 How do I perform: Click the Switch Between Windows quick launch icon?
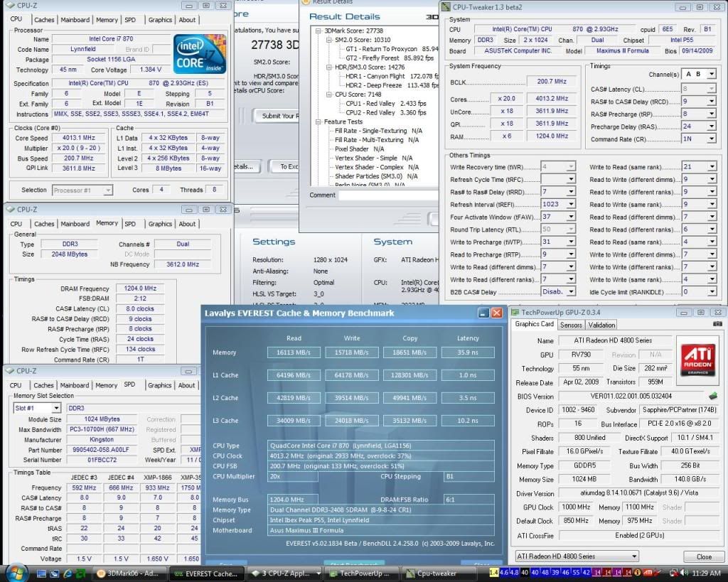click(x=55, y=573)
